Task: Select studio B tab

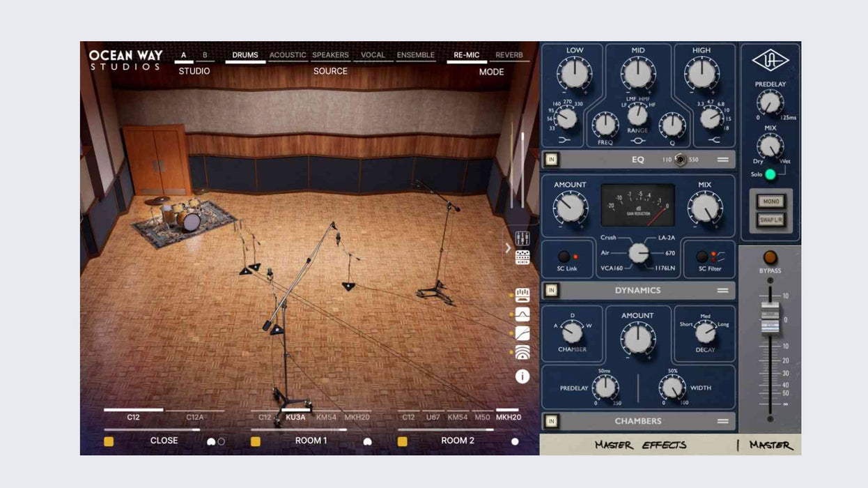Action: click(205, 55)
